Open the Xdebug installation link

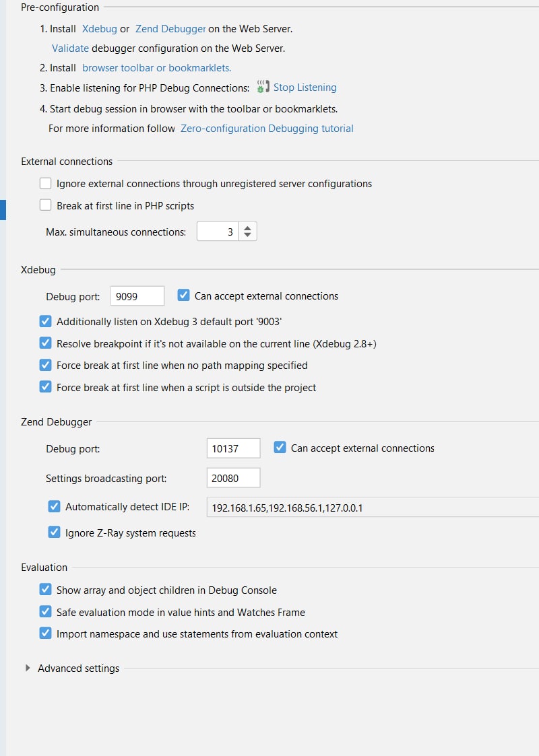click(100, 29)
